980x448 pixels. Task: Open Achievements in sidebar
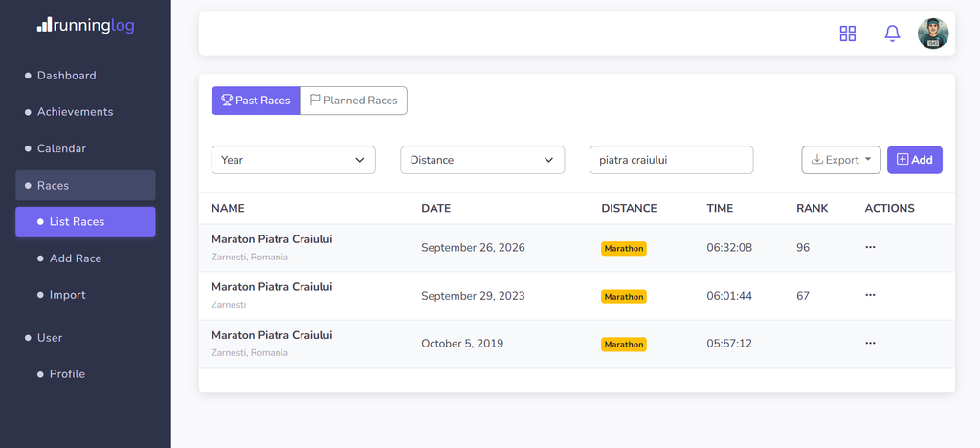tap(85, 112)
